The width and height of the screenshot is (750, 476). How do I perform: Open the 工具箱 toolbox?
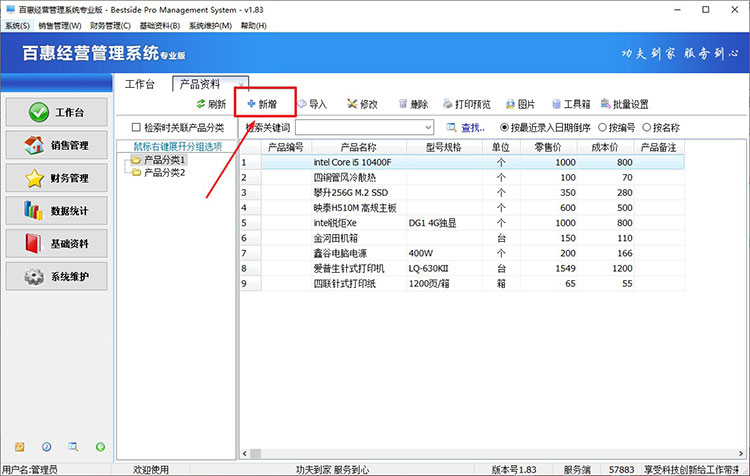pyautogui.click(x=570, y=104)
